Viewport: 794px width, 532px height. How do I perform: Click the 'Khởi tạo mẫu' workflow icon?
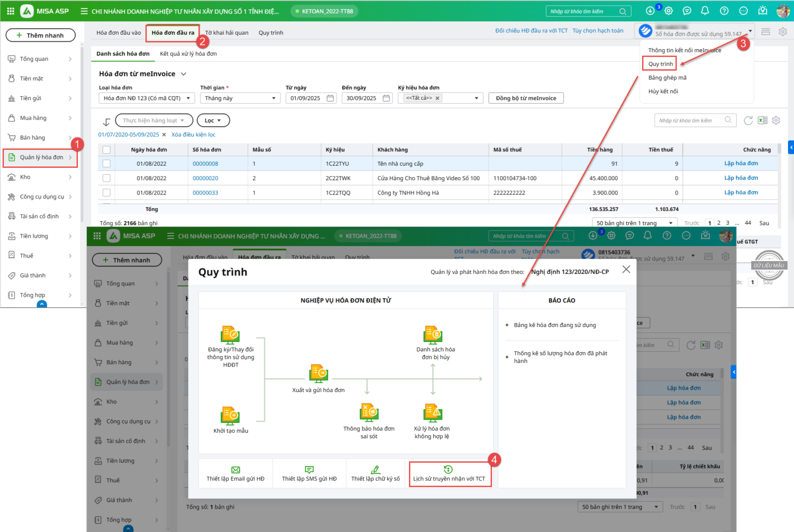coord(230,415)
